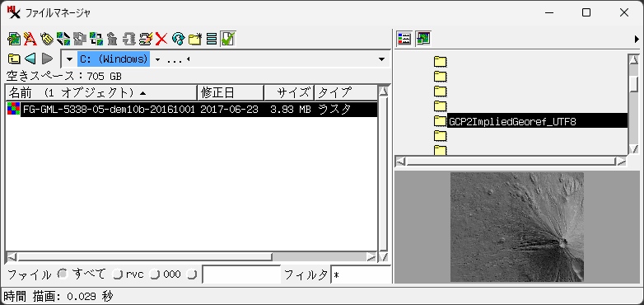Screen dimensions: 644x305
Task: Select GCP2ImpliedGeoref_UTF8 folder in tree
Action: click(513, 121)
